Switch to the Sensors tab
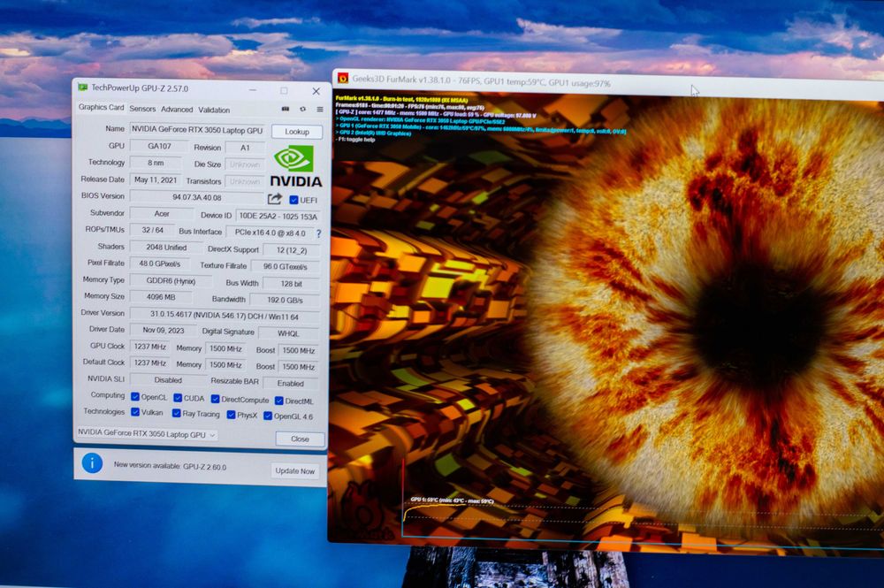 pos(142,109)
